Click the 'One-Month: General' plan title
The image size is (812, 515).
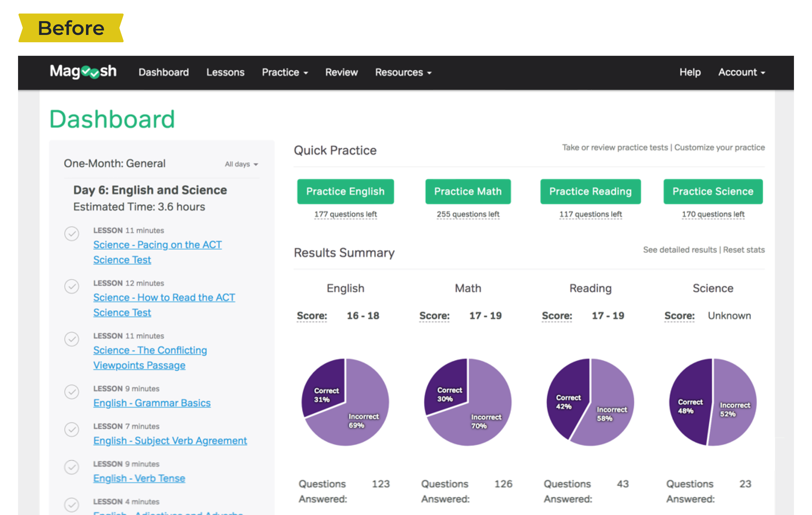click(115, 163)
